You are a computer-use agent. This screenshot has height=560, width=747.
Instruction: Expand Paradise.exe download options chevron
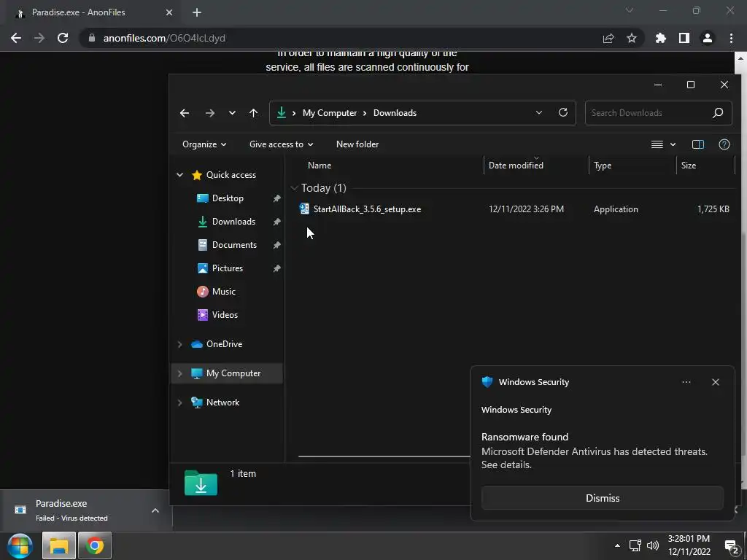(155, 510)
